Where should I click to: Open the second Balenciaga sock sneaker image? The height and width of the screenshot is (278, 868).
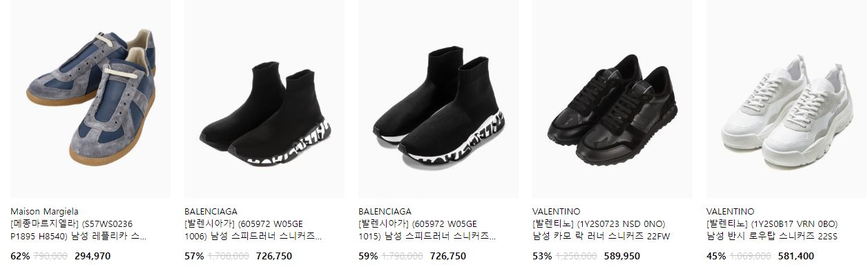tap(438, 99)
